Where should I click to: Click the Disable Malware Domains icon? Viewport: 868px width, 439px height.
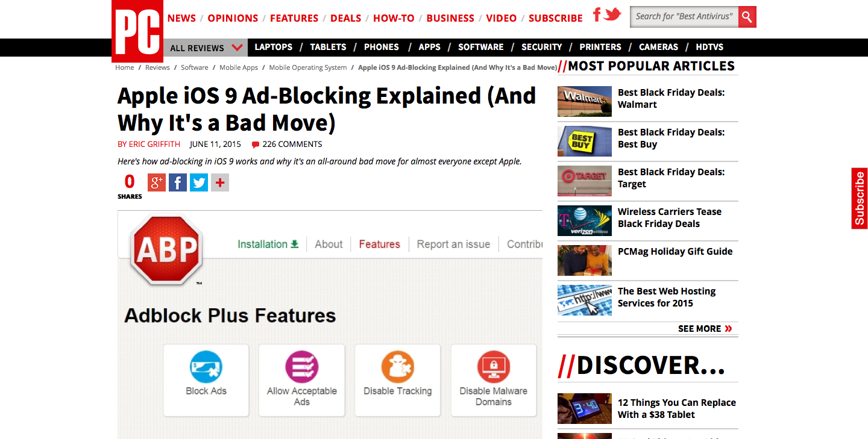click(494, 367)
